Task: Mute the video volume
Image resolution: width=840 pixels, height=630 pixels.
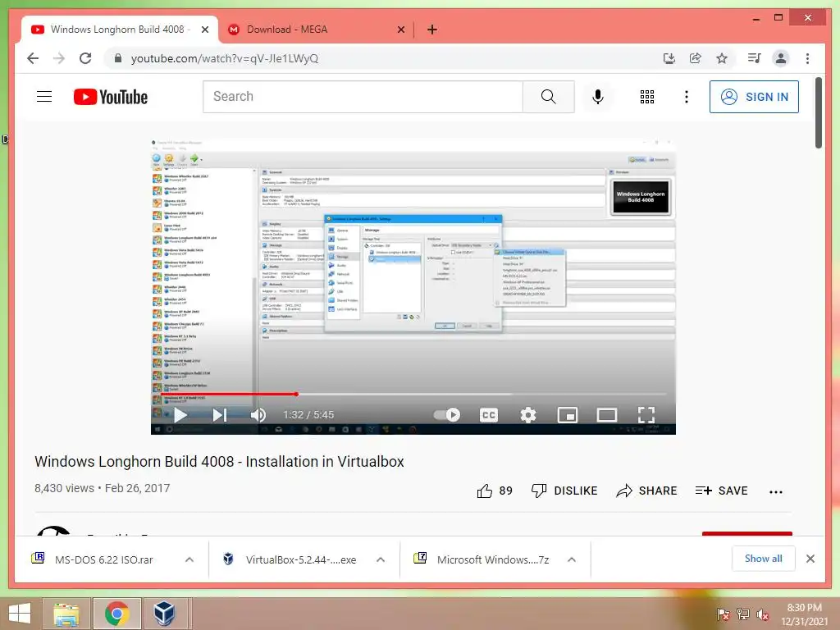Action: (x=258, y=415)
